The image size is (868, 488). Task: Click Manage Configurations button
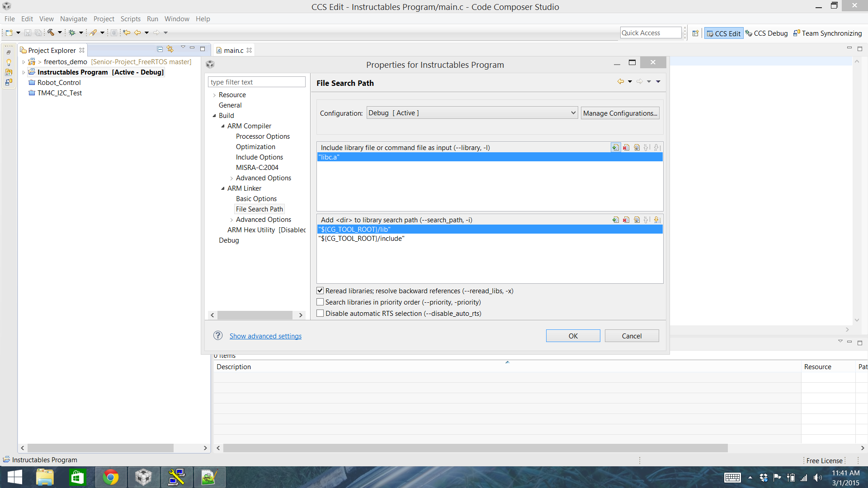(620, 113)
